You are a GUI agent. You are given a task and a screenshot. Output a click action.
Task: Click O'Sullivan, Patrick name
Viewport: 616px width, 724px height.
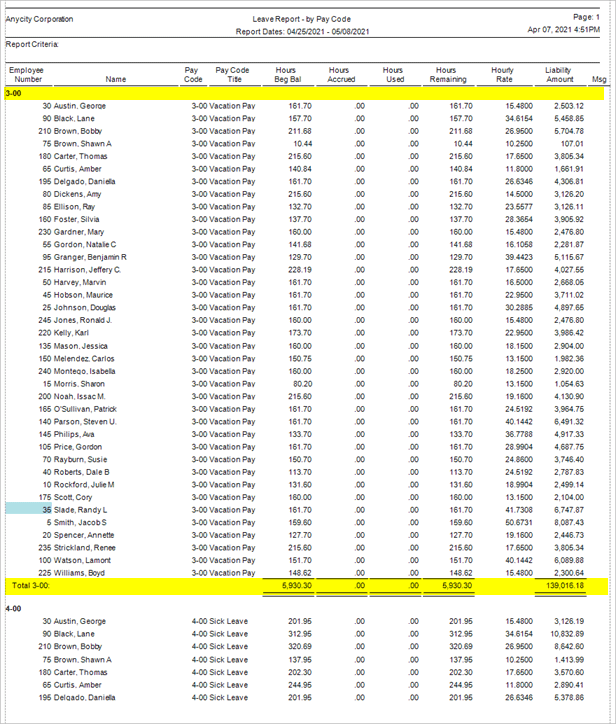85,409
